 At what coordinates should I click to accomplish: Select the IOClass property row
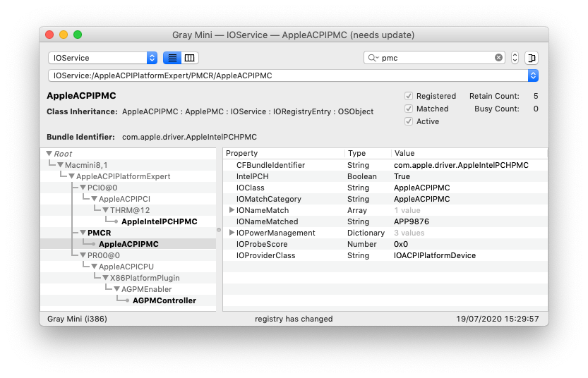(x=385, y=188)
